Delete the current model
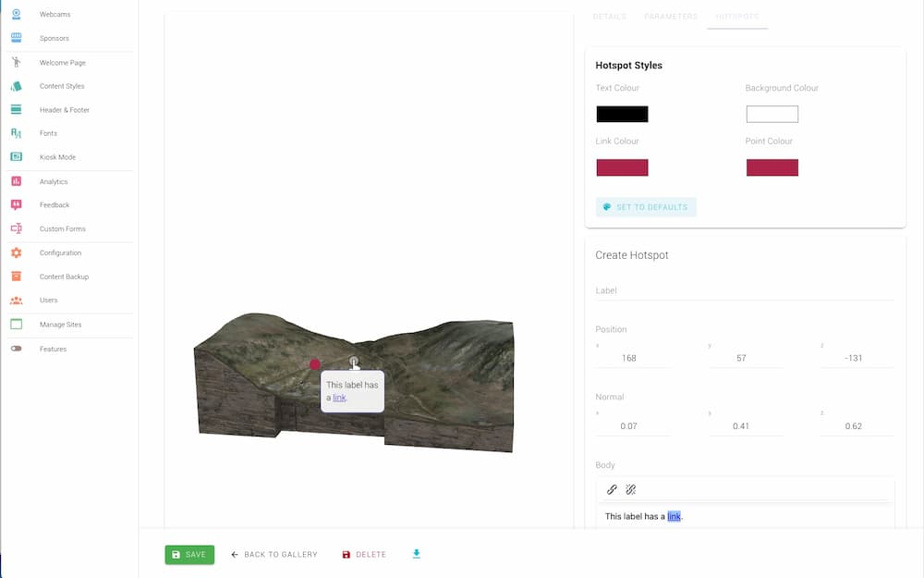Image resolution: width=924 pixels, height=578 pixels. point(364,555)
